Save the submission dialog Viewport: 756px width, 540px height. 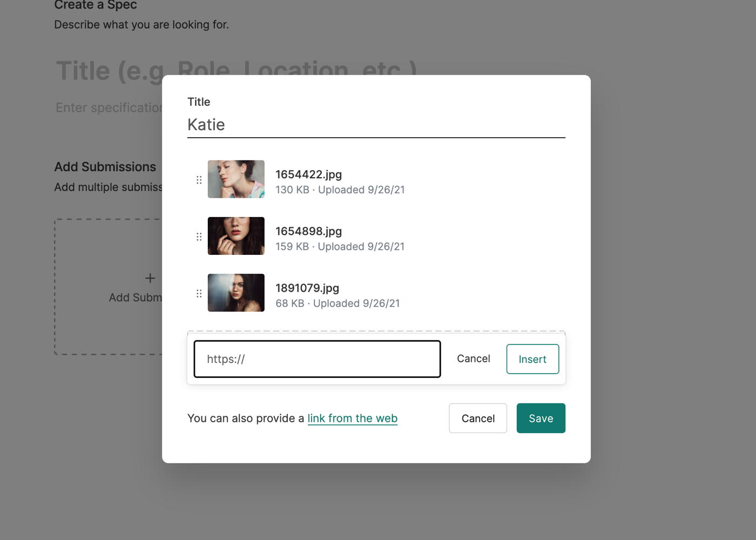click(x=541, y=418)
